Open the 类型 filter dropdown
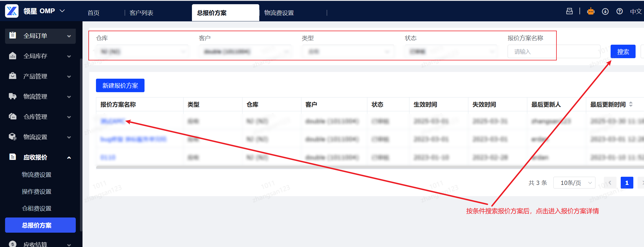Screen dimensions: 644x247 [348, 52]
